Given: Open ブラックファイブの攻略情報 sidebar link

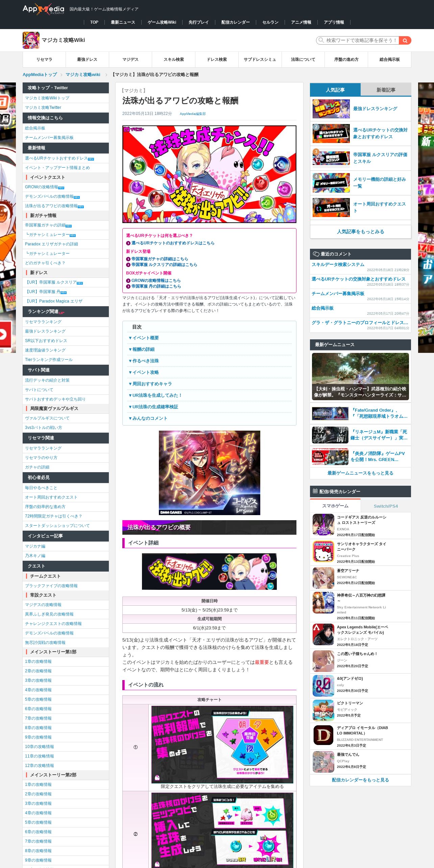Looking at the screenshot, I should (x=51, y=586).
